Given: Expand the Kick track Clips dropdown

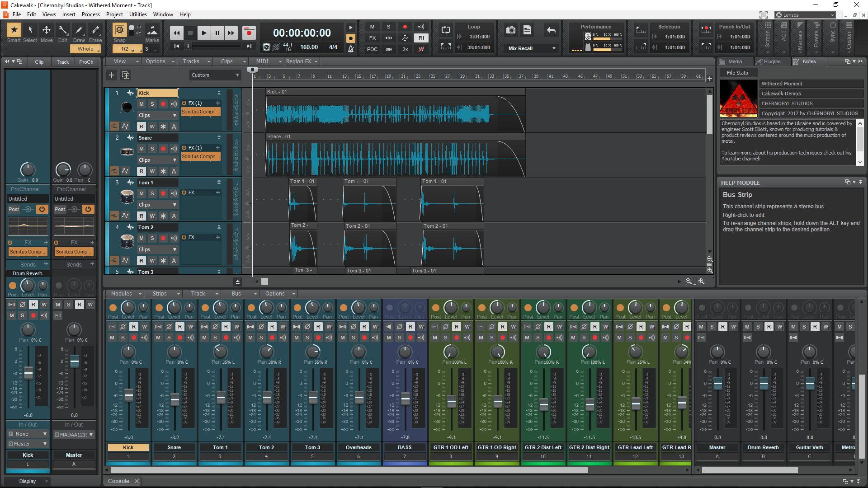Looking at the screenshot, I should point(157,115).
